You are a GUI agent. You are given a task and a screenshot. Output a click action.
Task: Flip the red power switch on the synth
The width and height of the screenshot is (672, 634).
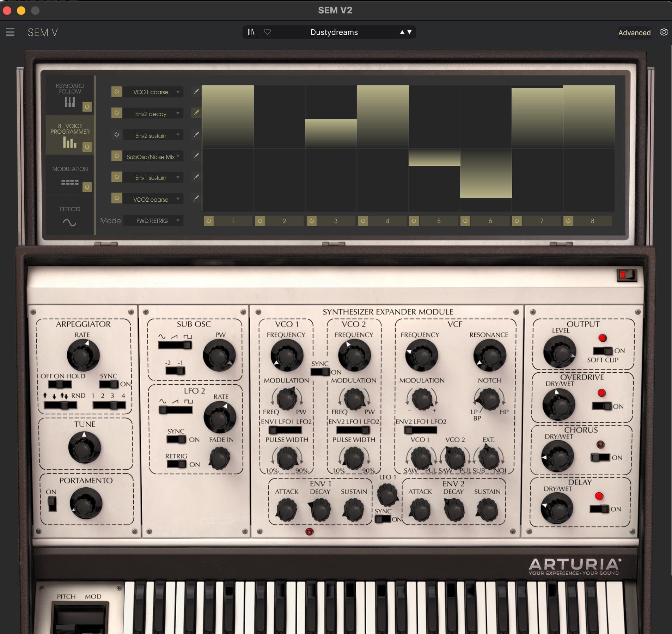(627, 275)
